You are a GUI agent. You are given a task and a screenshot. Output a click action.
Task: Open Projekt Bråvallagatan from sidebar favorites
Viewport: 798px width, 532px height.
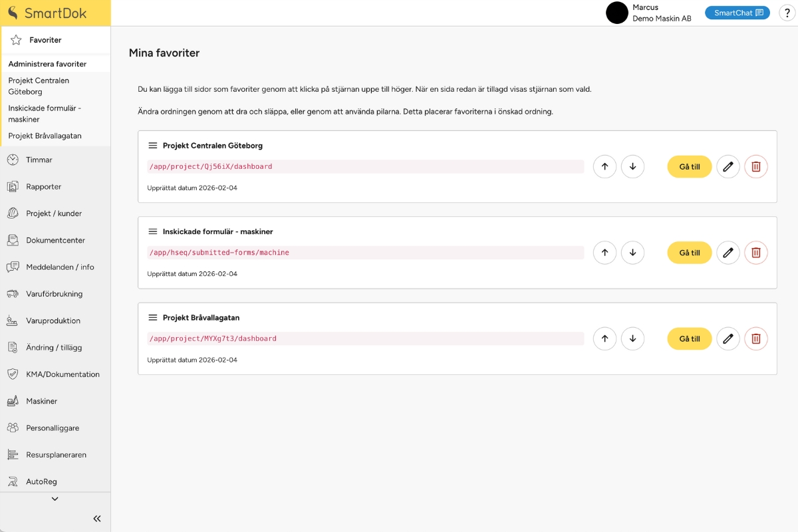point(45,136)
